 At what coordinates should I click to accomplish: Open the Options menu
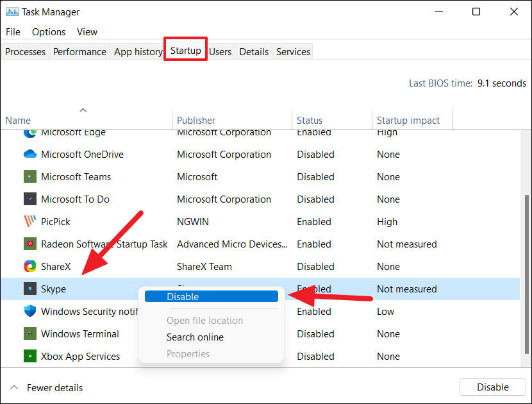click(x=49, y=32)
